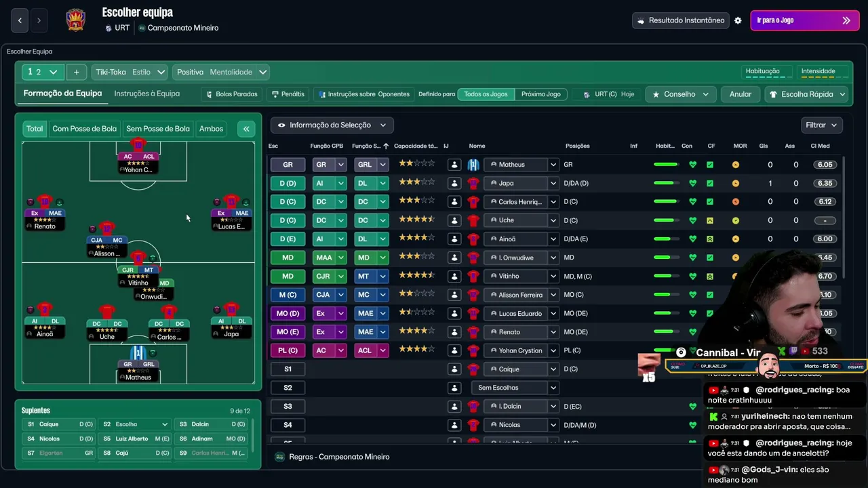Select Yohan striker shirt on the pitch
Viewport: 868px width, 488px height.
(138, 145)
